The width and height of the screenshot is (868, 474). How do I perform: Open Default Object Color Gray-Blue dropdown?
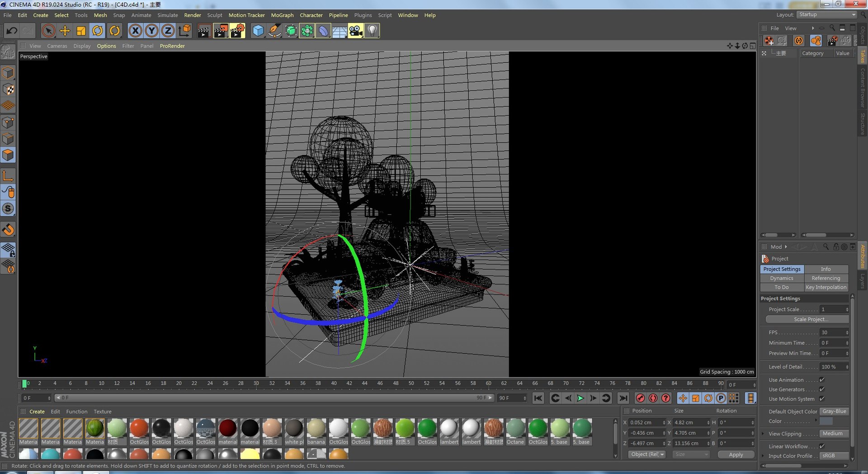coord(834,412)
